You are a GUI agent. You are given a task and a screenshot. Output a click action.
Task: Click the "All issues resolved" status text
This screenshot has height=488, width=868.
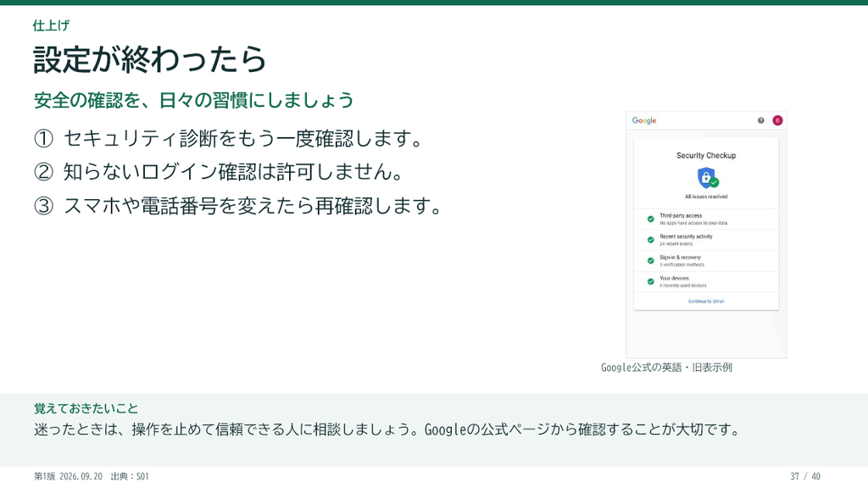pyautogui.click(x=706, y=197)
